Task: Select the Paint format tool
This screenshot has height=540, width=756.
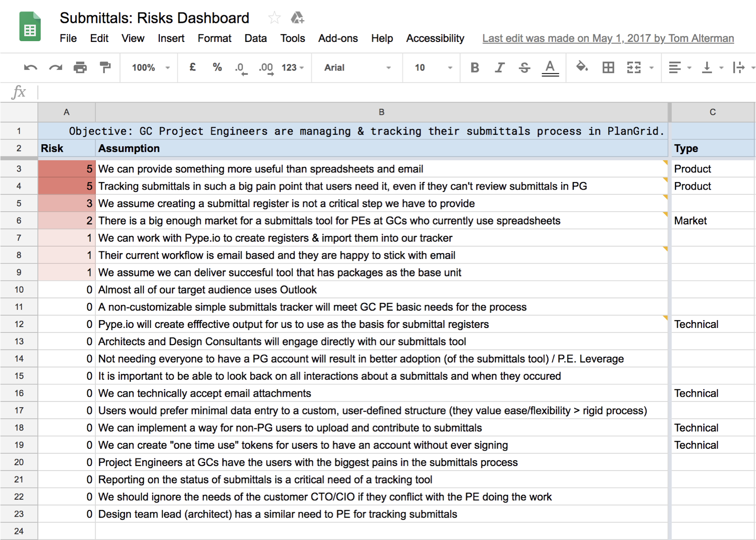Action: coord(105,67)
